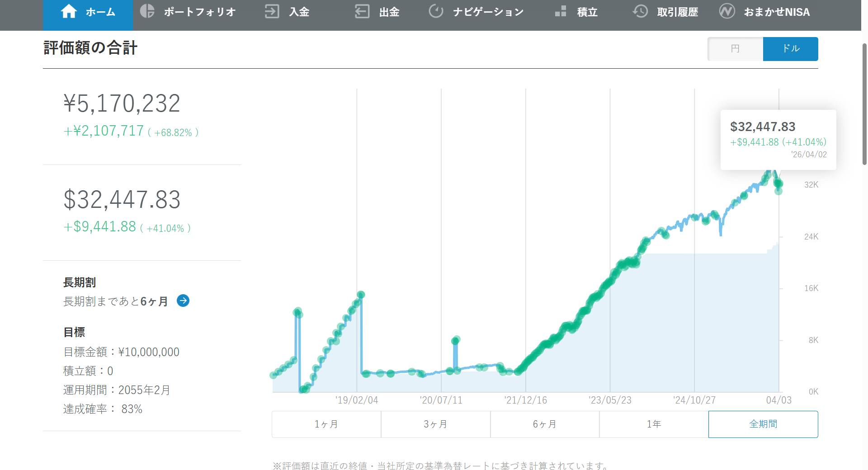Select the ポートフォリオ pie chart icon
The width and height of the screenshot is (868, 470).
tap(147, 12)
